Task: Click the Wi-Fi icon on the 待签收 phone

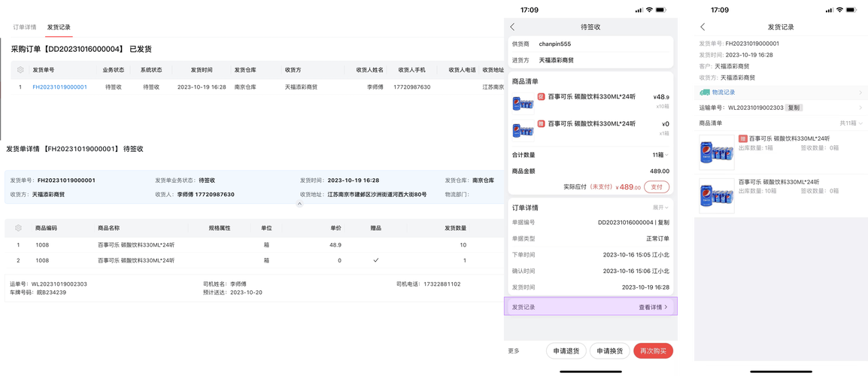Action: click(649, 10)
